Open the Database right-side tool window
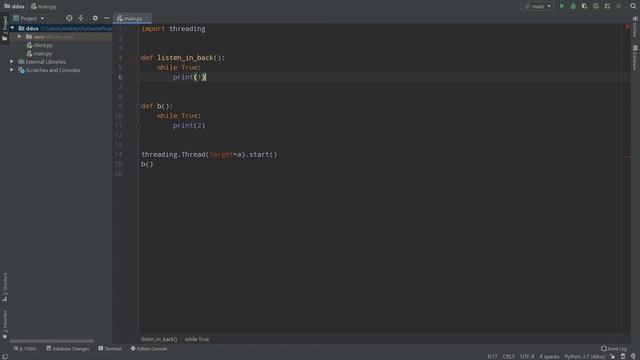The image size is (640, 360). [635, 58]
